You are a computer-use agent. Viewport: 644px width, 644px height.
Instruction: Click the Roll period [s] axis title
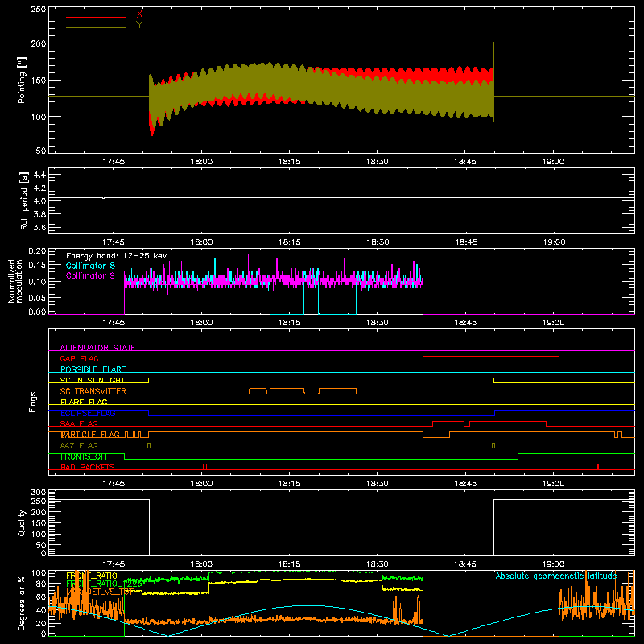point(24,200)
